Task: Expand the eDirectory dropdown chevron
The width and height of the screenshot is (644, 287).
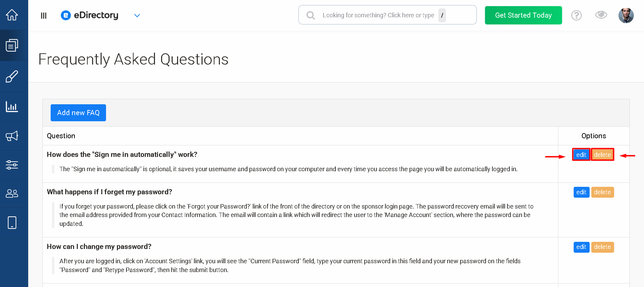Action: pos(137,16)
